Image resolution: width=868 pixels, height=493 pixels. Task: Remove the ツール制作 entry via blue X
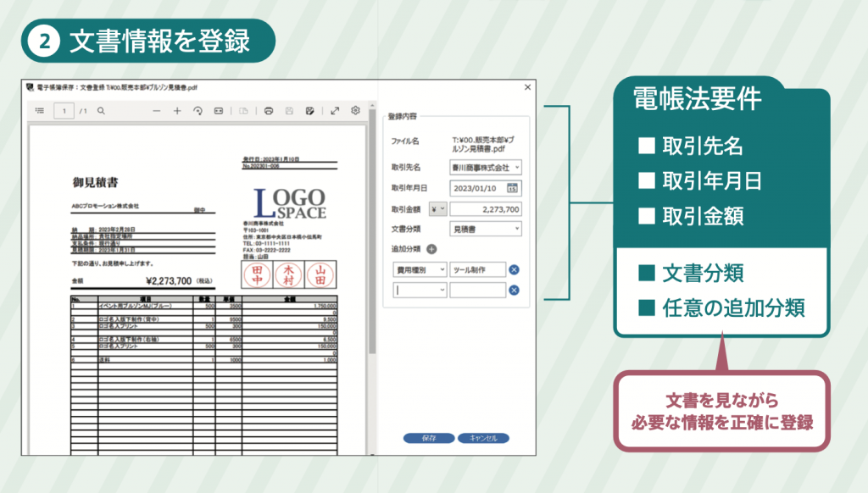pos(513,269)
